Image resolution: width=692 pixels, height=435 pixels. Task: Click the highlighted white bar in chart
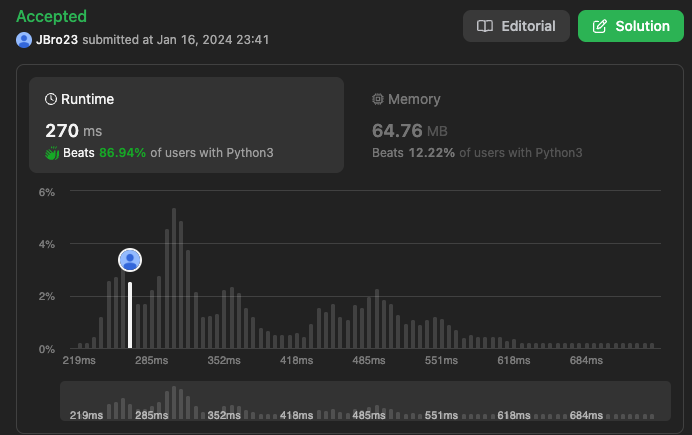tap(130, 315)
